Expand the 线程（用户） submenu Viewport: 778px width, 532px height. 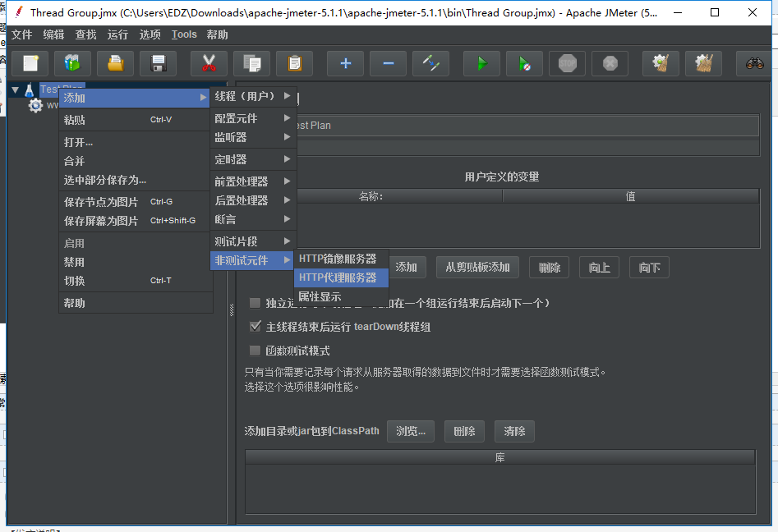click(x=253, y=96)
